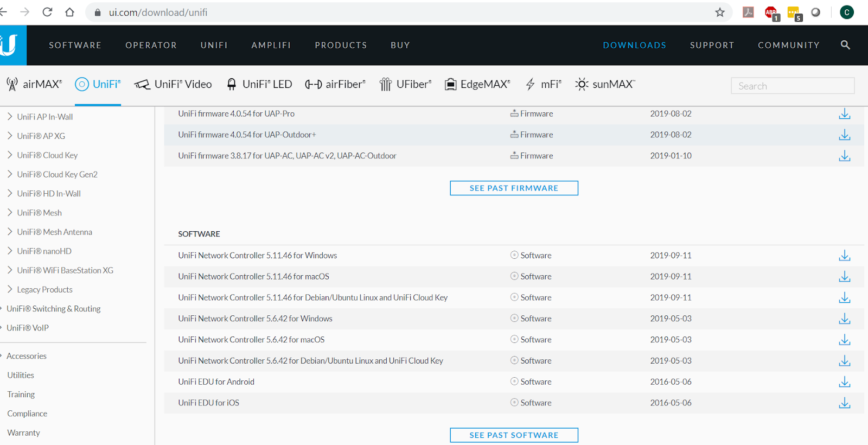This screenshot has width=868, height=445.
Task: Select the mFi category
Action: [x=543, y=84]
